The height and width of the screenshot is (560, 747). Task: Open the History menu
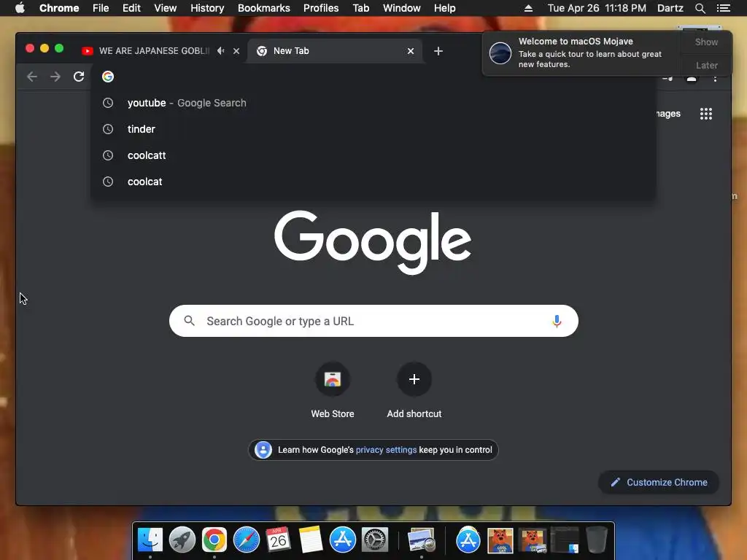click(x=207, y=8)
